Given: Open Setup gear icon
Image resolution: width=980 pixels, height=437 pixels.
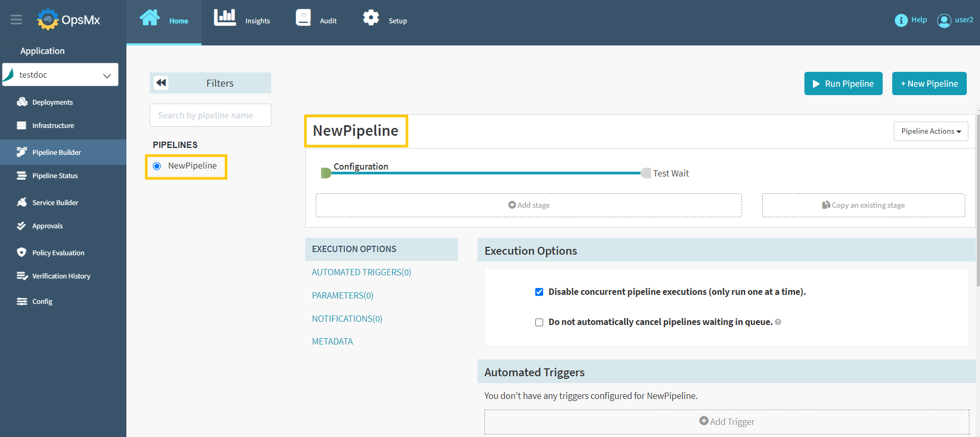Looking at the screenshot, I should (x=371, y=18).
